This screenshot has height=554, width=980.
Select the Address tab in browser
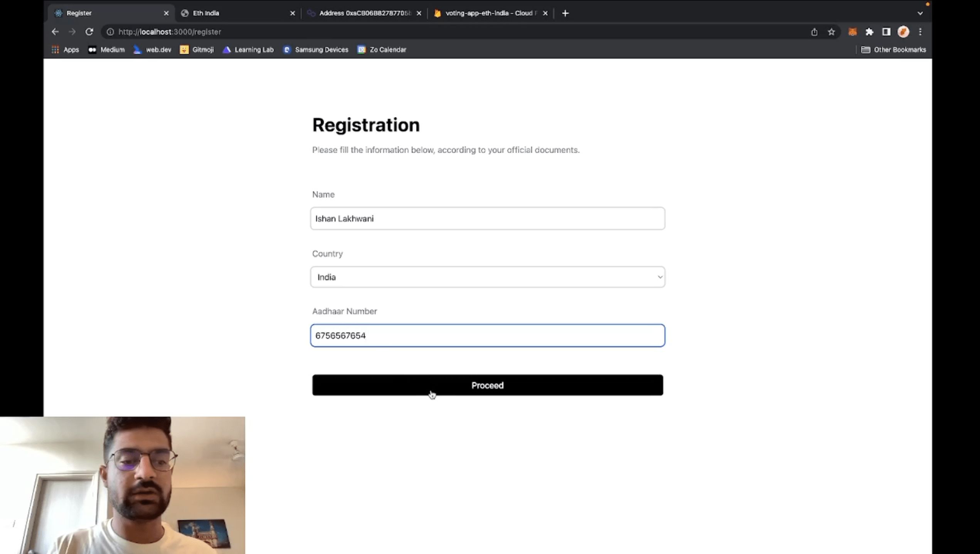[x=364, y=13]
